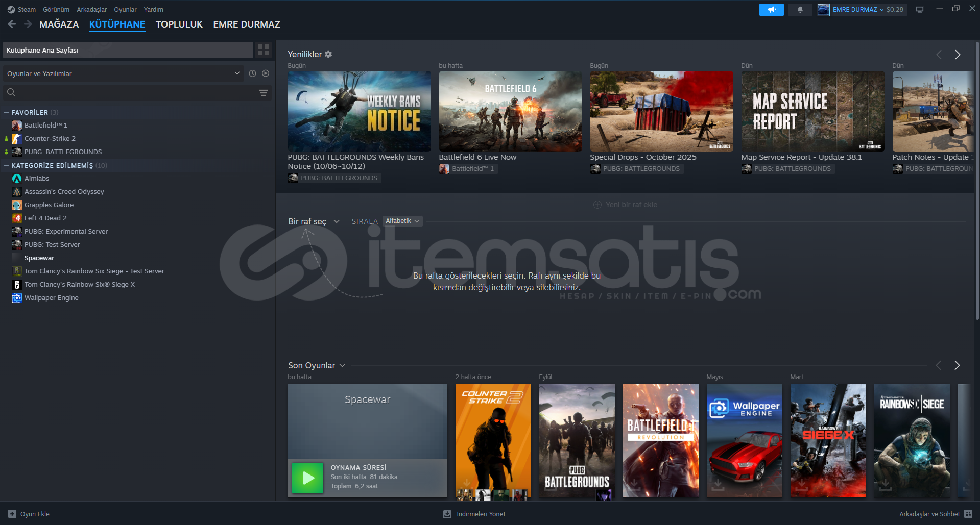The width and height of the screenshot is (980, 525).
Task: Open the Oyunlar ve Yazılımlar dropdown
Action: coord(124,73)
